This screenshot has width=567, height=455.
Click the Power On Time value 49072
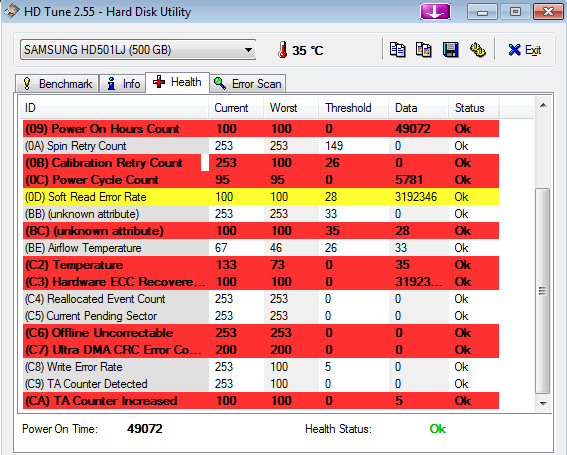coord(145,429)
